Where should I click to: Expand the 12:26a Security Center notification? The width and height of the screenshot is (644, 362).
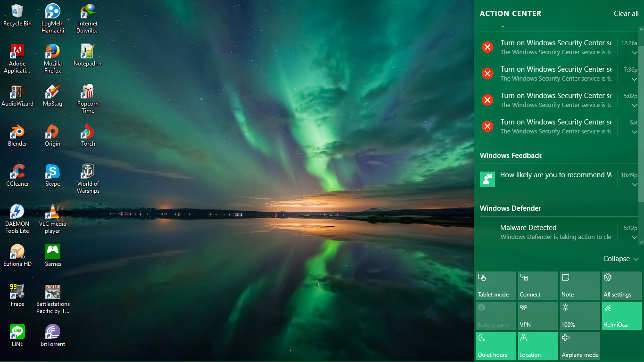coord(635,53)
